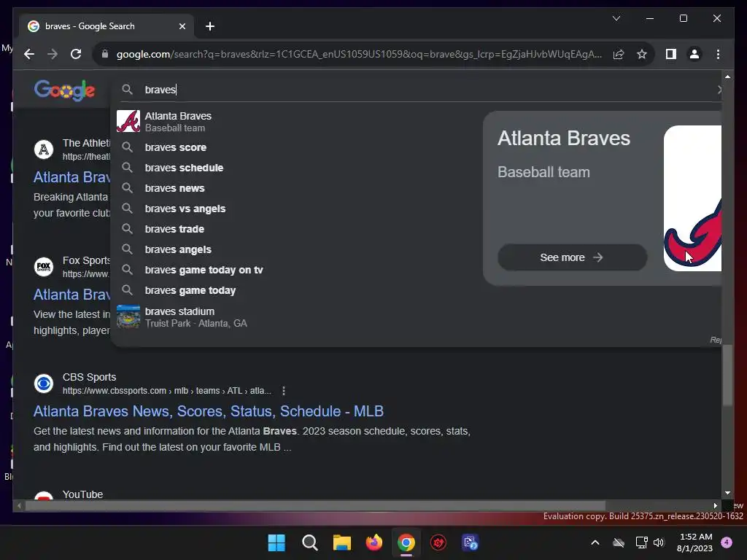Select the "braves vs angels" suggestion

coord(296,209)
